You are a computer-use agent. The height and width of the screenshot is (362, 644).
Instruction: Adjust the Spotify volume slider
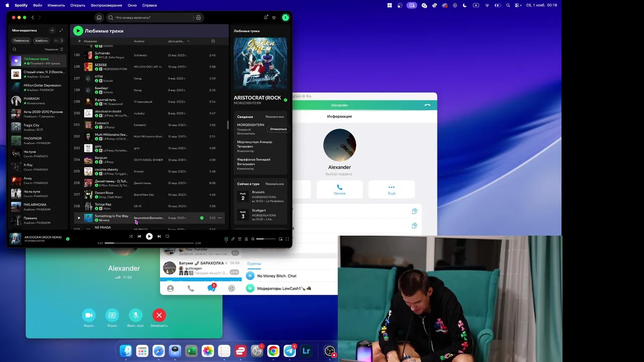[266, 239]
